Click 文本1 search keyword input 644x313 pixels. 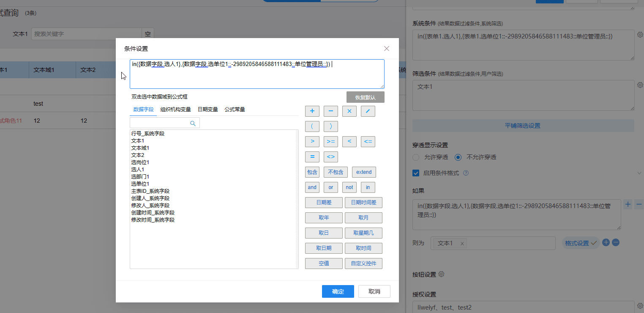pyautogui.click(x=87, y=34)
